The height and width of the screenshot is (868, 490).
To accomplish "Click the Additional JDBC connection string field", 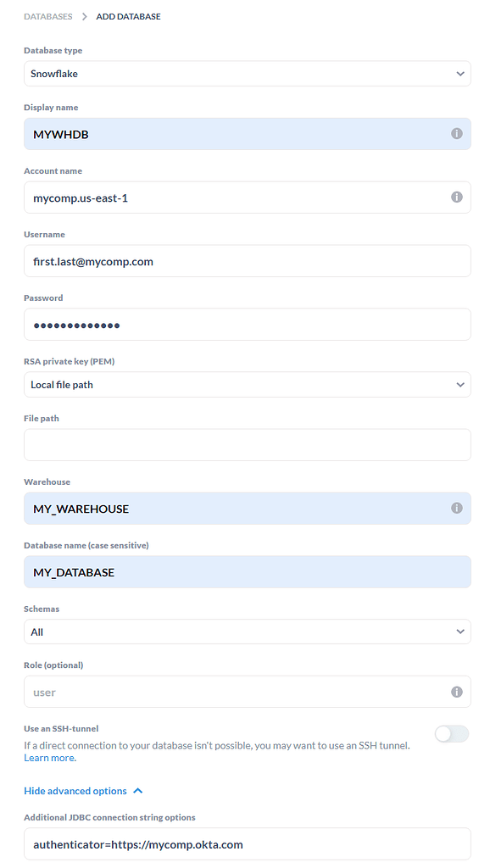I will [x=246, y=844].
